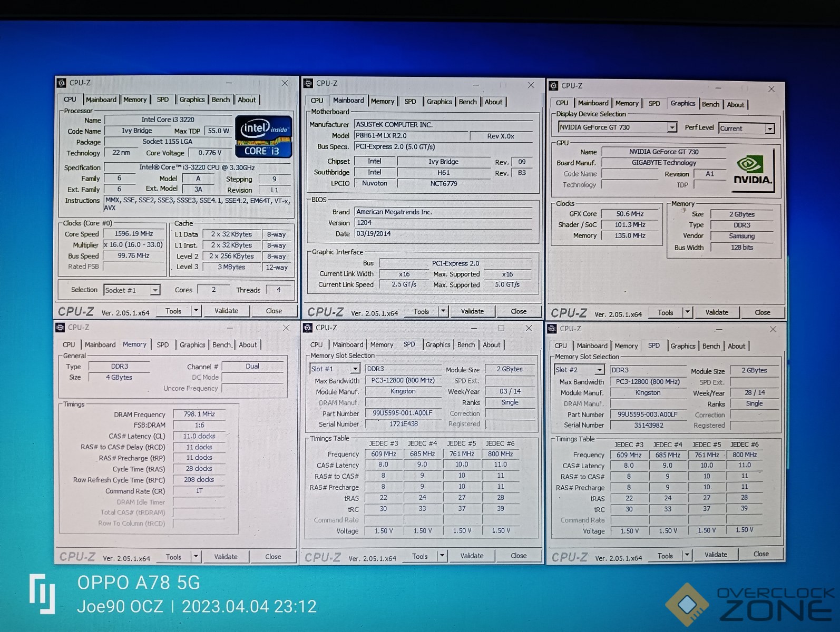
Task: Expand the Tools arrow in the Graphics window
Action: coord(687,312)
